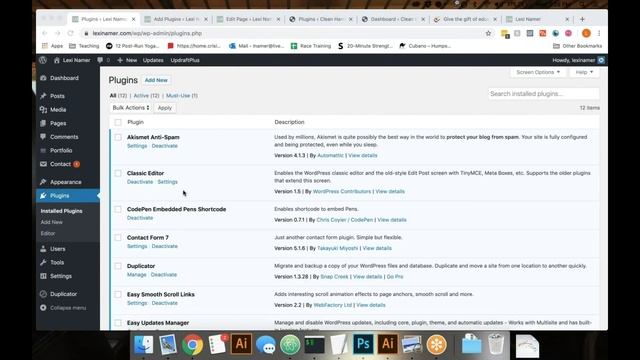Check the Contact Form 7 checkbox

pos(118,238)
